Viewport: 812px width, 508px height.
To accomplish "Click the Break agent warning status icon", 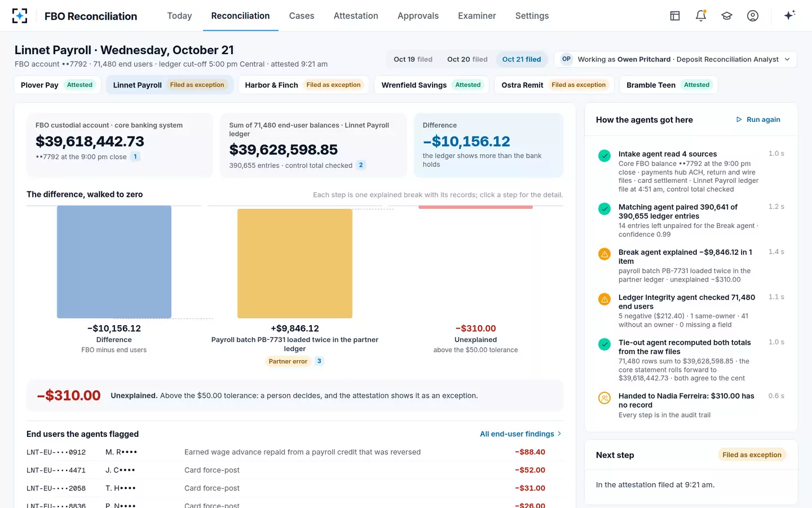I will pyautogui.click(x=604, y=254).
